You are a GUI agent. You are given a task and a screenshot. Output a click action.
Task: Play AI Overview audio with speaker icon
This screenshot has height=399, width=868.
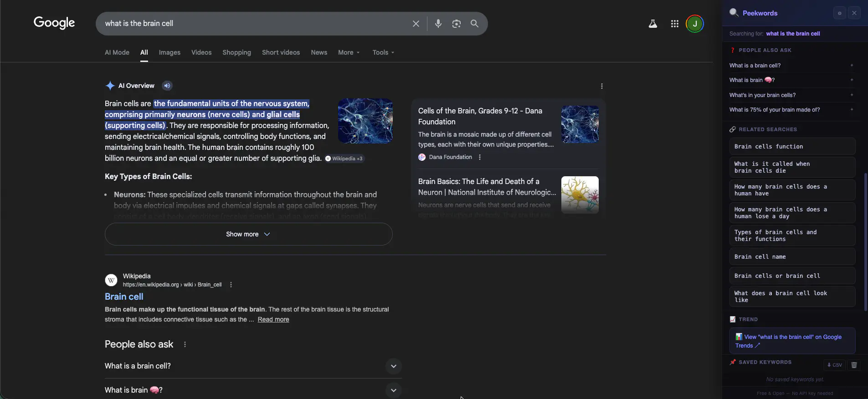click(x=167, y=86)
